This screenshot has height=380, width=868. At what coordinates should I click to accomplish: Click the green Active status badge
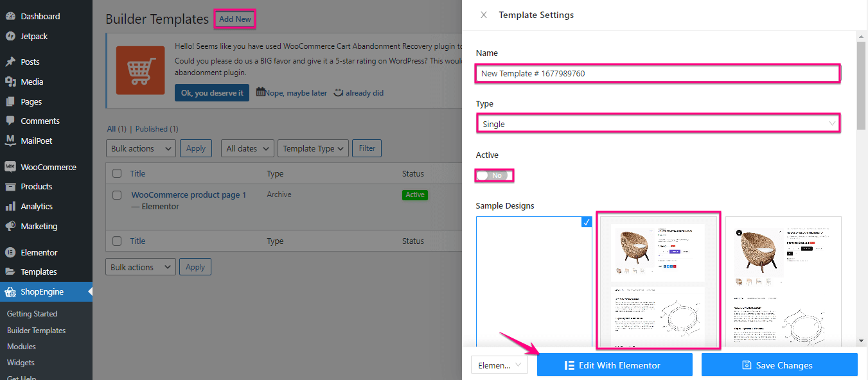[x=415, y=194]
